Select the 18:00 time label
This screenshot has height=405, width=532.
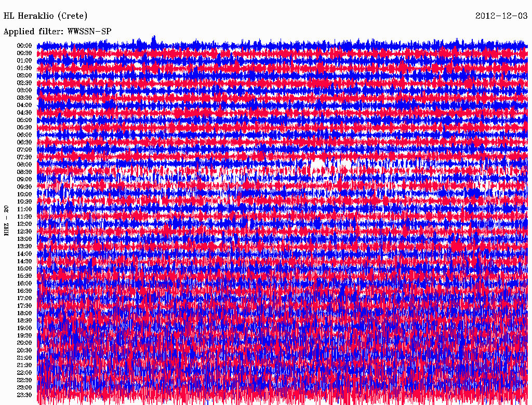(x=24, y=313)
